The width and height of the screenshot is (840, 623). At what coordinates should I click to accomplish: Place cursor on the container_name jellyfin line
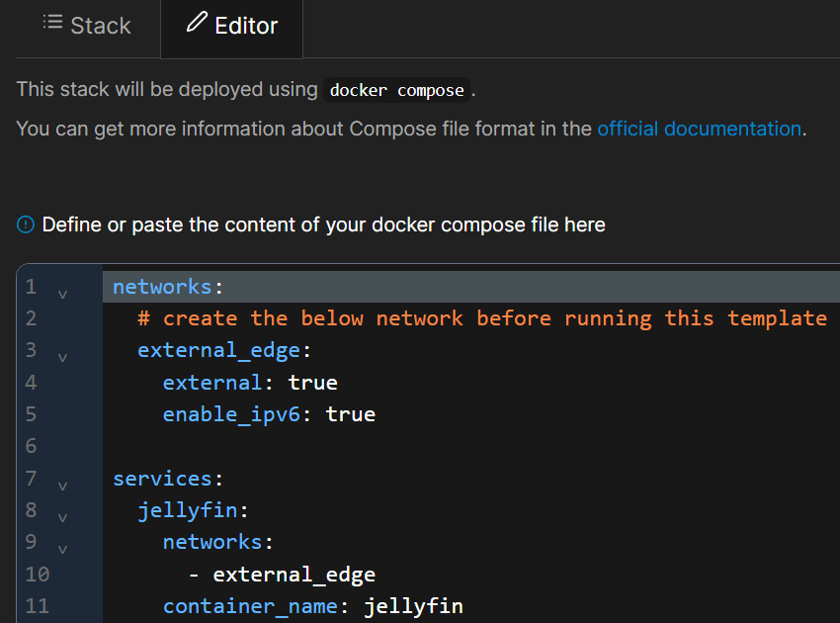[x=312, y=606]
